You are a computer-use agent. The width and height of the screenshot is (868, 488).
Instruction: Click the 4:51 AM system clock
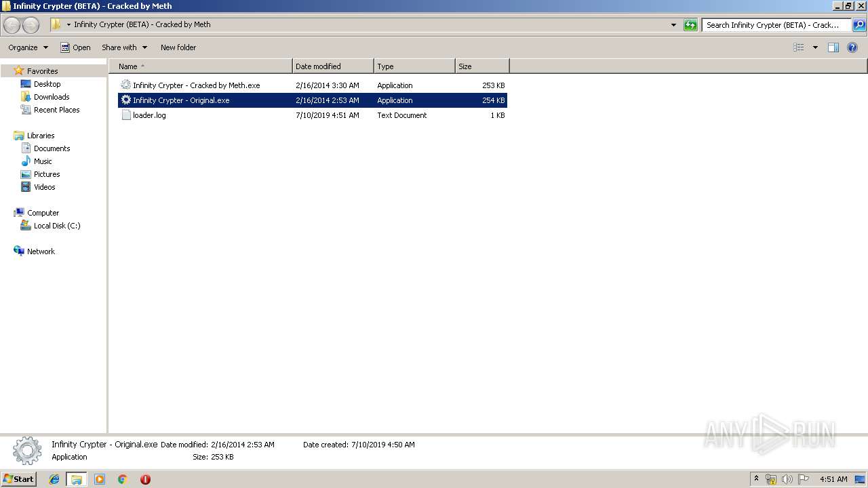[x=833, y=479]
